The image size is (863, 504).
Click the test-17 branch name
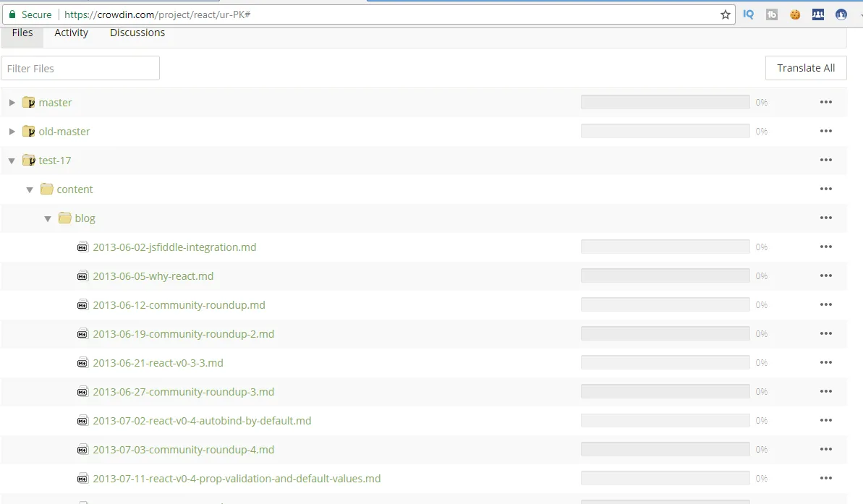(54, 161)
